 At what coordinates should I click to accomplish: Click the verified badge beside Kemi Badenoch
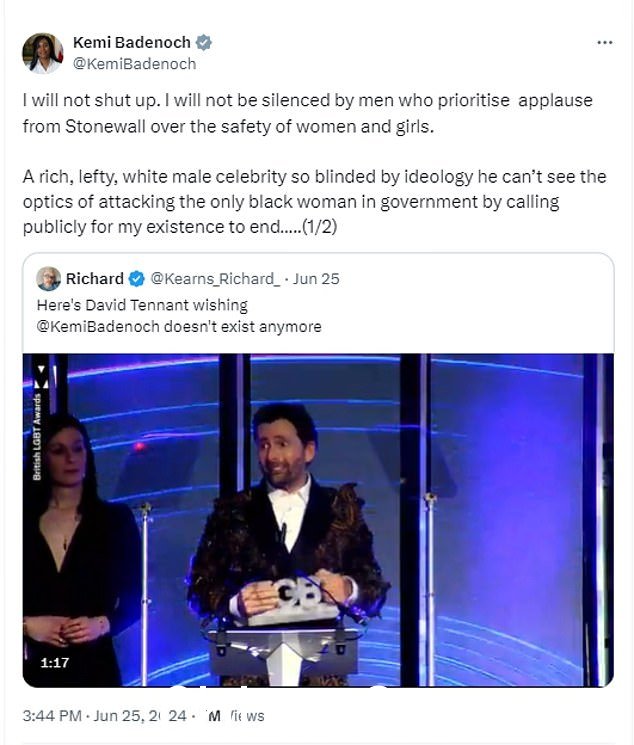(x=204, y=43)
